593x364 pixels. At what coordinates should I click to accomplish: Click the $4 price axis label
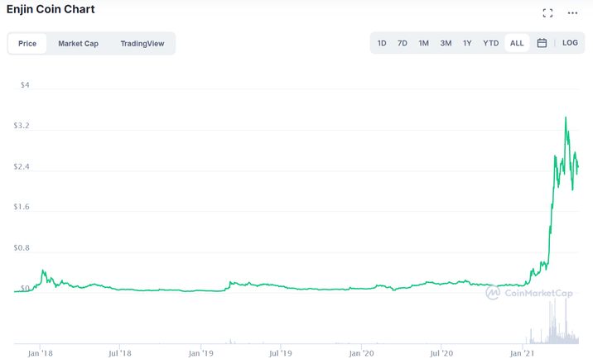tap(25, 85)
